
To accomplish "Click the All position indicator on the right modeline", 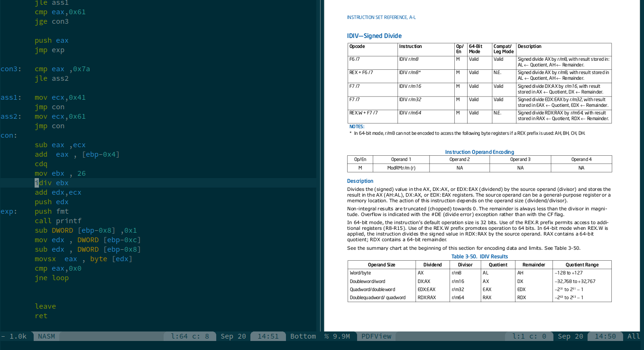I will point(634,336).
